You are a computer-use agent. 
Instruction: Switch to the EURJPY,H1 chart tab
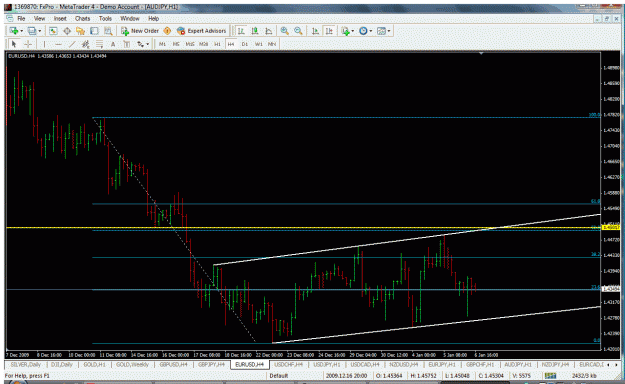pyautogui.click(x=442, y=364)
